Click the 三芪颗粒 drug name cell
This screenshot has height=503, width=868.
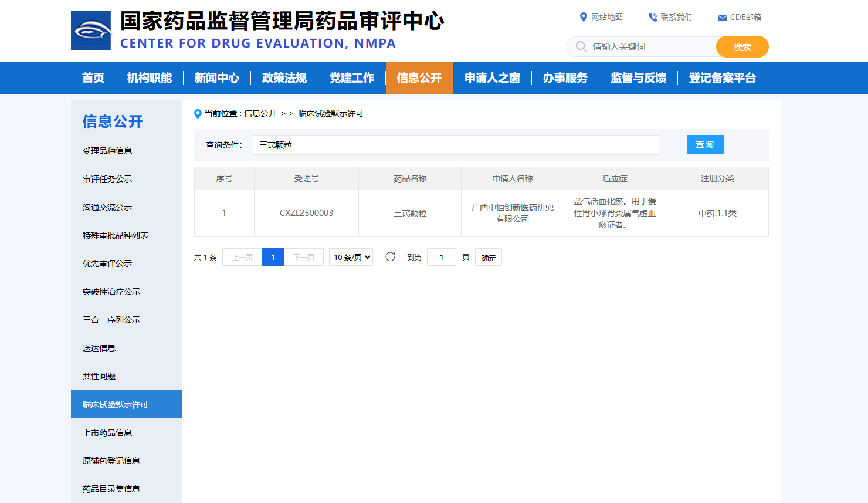click(x=410, y=213)
